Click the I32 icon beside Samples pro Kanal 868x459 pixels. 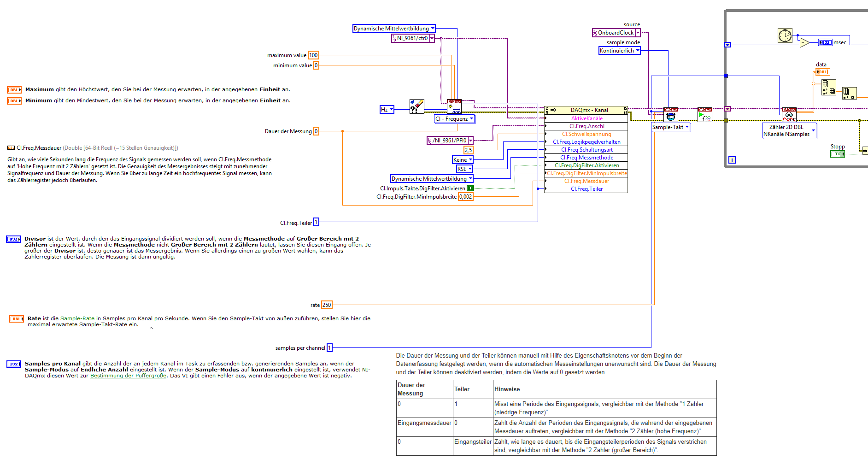[x=14, y=364]
